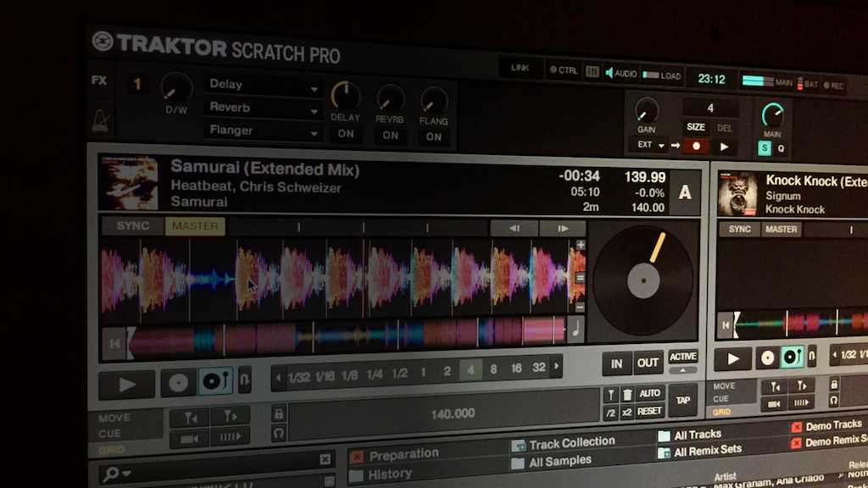Collapse advanced panel below ACTIVE
Screen dimensions: 868x488
tap(682, 371)
